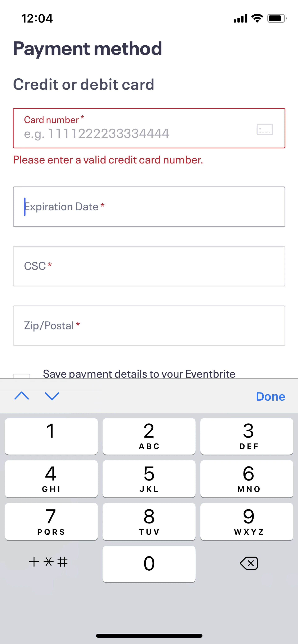Tap the card icon in Card number field
The height and width of the screenshot is (644, 298).
click(x=264, y=129)
